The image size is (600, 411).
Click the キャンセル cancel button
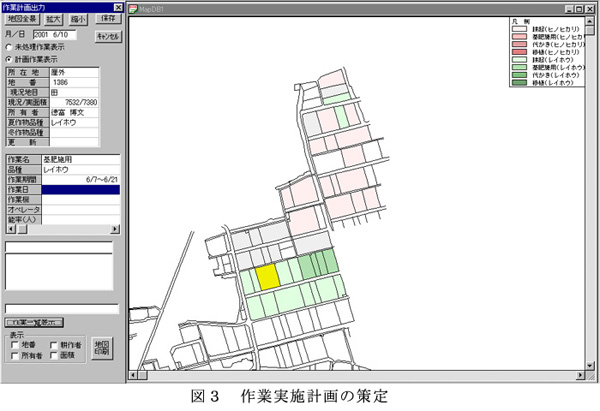pyautogui.click(x=107, y=35)
